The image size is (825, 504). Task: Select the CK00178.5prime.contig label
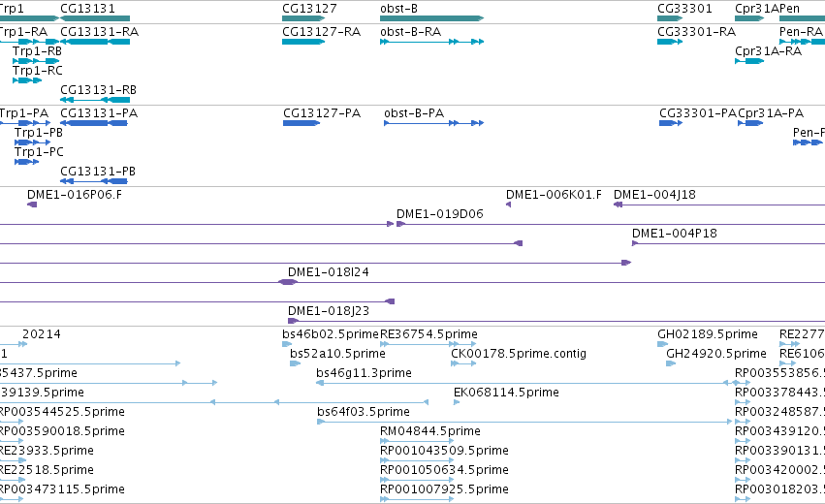[519, 354]
